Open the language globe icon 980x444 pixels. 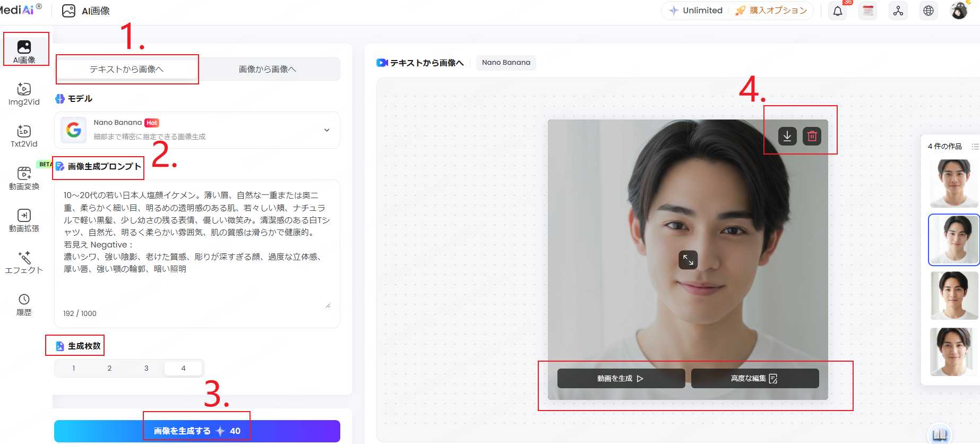[x=929, y=11]
